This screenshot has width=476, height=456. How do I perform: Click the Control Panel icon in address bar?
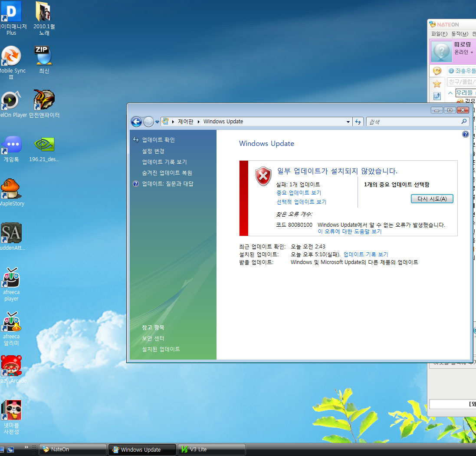tap(165, 122)
